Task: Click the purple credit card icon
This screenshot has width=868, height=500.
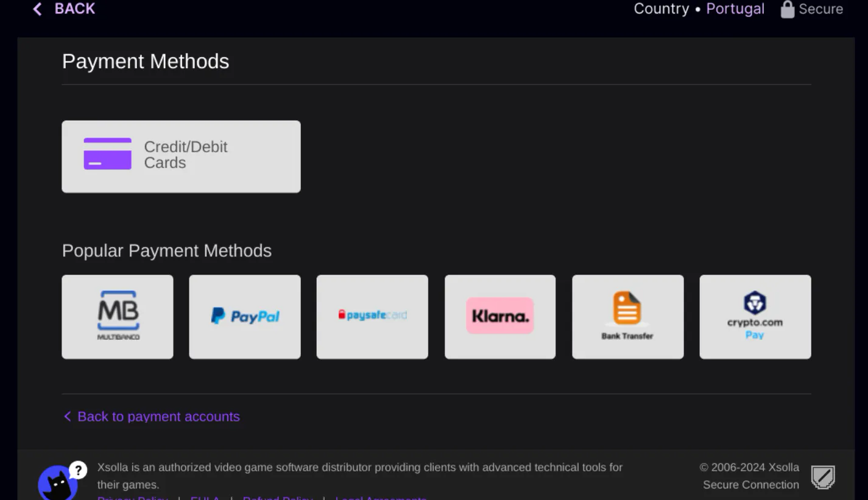Action: 107,153
